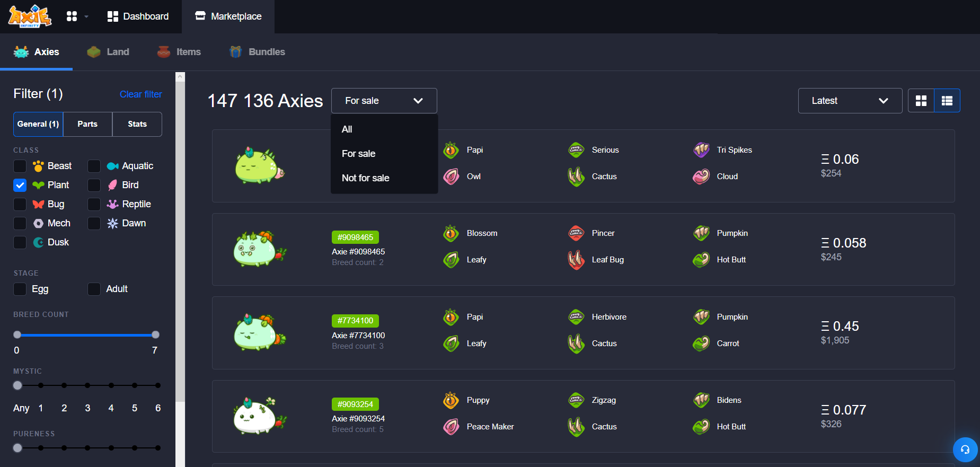Click the Herbivore mouth part icon
980x467 pixels.
576,317
